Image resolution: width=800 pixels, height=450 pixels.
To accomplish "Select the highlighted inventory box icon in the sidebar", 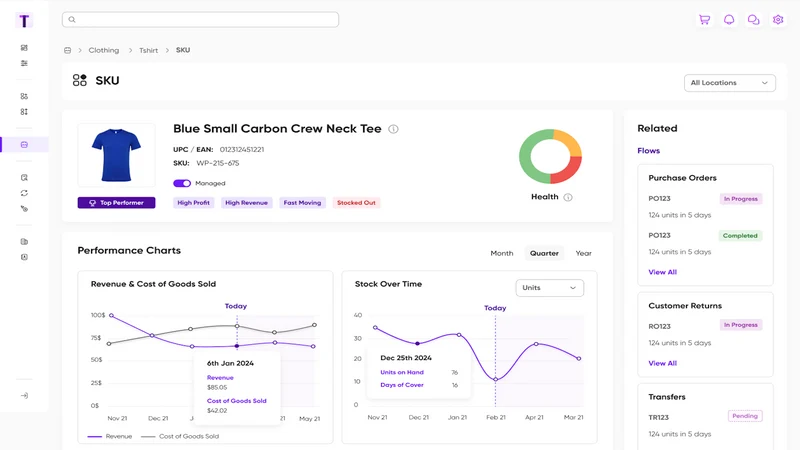I will [x=24, y=145].
